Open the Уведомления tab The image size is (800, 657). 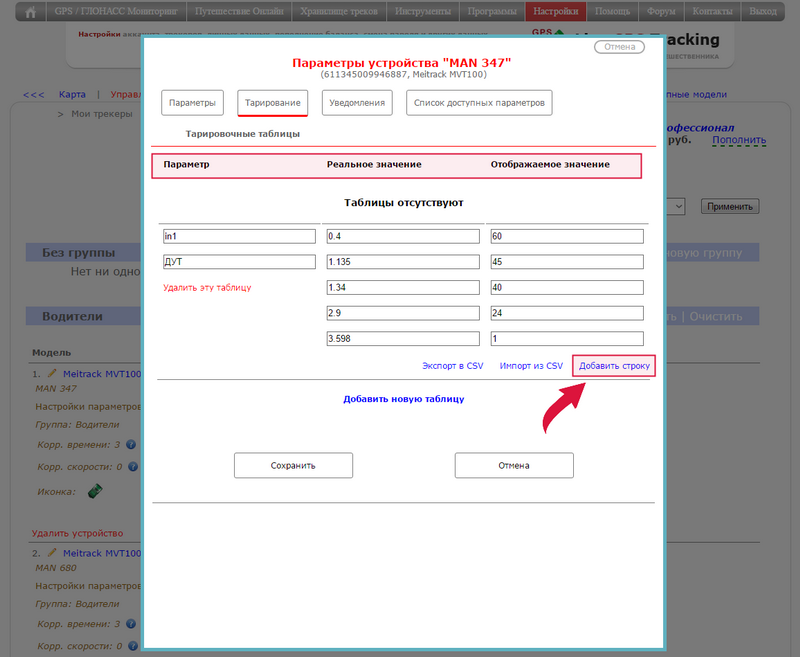coord(357,103)
